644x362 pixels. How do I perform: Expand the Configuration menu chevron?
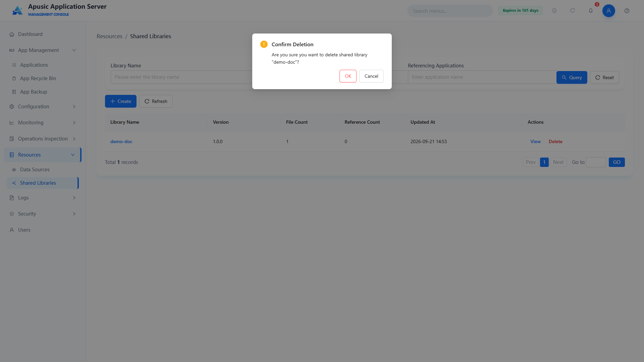pos(74,107)
